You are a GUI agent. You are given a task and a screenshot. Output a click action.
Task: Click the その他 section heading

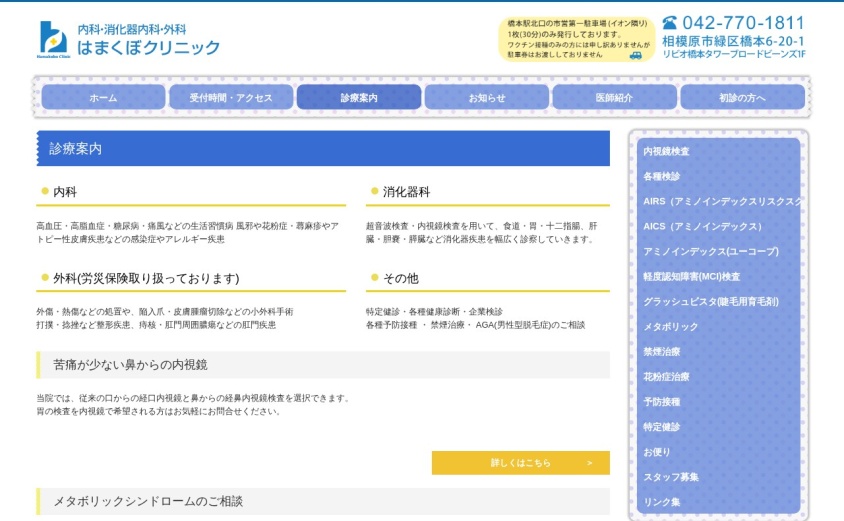pos(400,278)
